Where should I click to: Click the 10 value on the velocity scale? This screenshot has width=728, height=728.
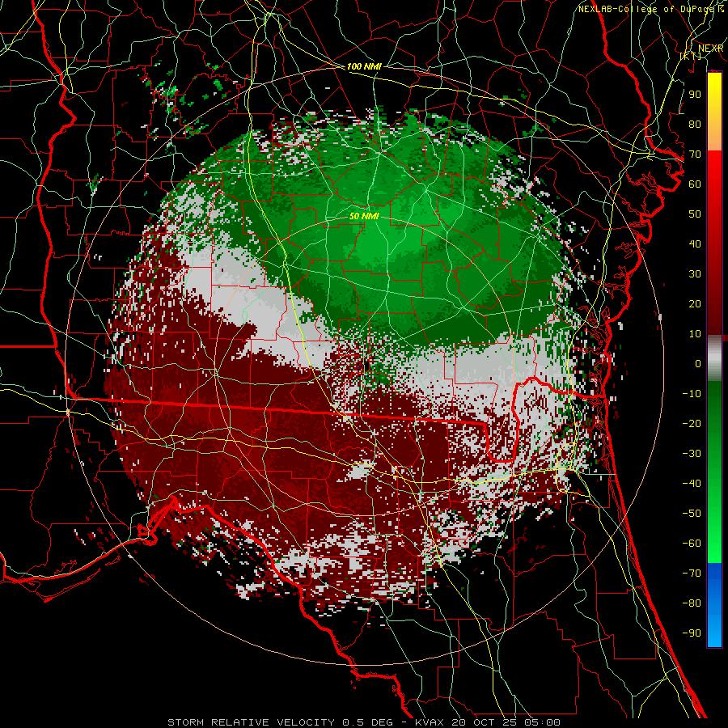(695, 334)
